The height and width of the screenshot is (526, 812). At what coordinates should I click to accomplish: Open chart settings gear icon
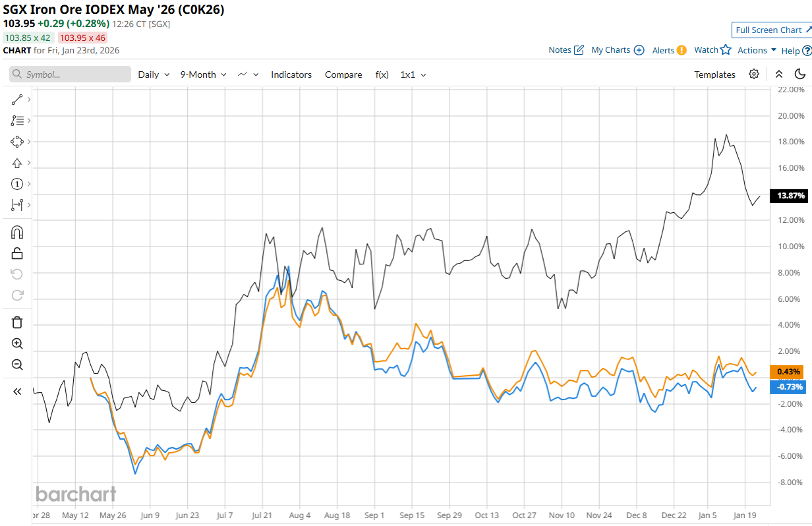pyautogui.click(x=754, y=74)
